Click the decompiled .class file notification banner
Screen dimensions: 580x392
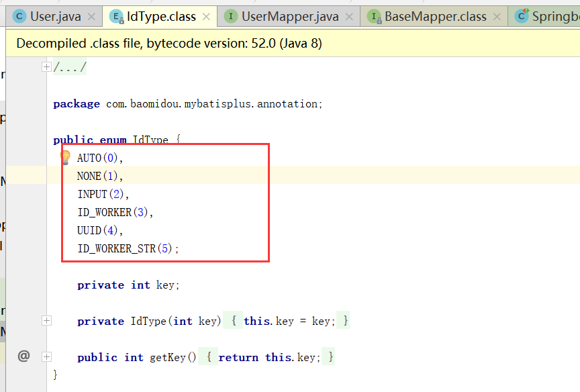(293, 43)
